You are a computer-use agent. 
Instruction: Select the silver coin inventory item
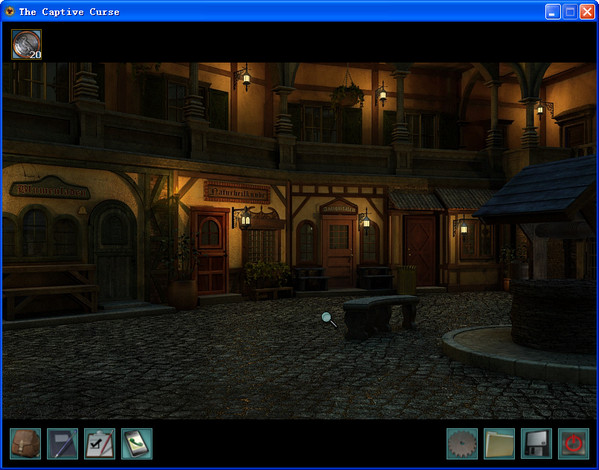tap(26, 44)
